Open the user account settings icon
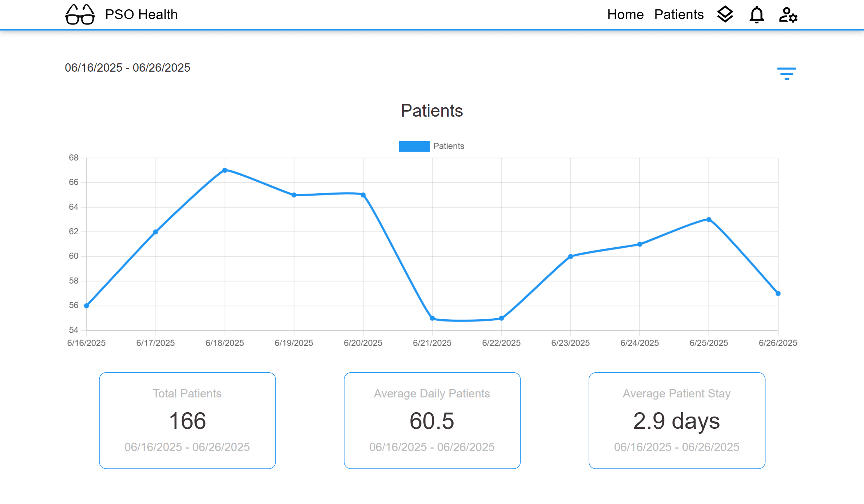The width and height of the screenshot is (864, 504). [787, 14]
